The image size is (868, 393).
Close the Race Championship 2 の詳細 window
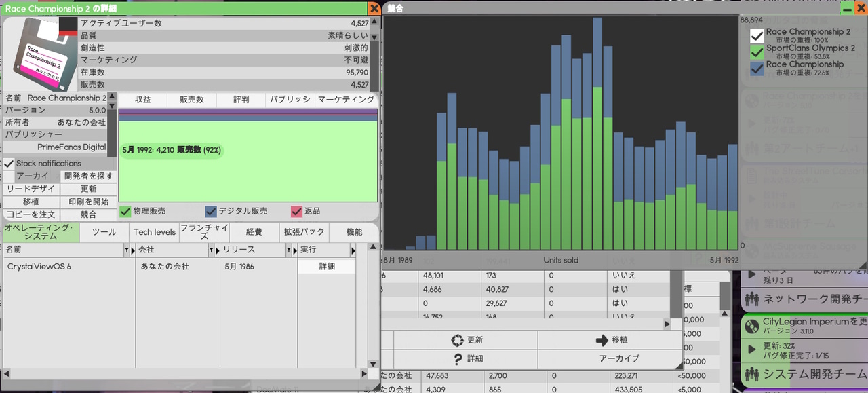[x=374, y=8]
